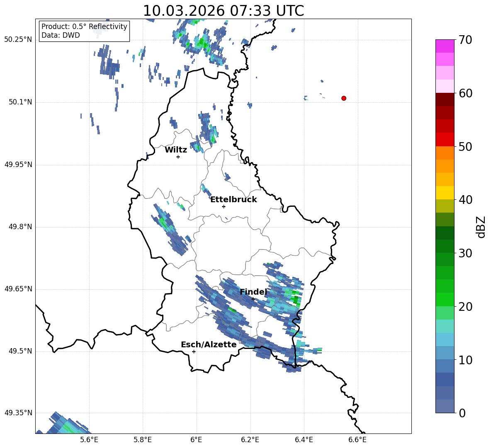Click the 5.8°E longitude label
Screen dimensions: 491x448
click(143, 440)
